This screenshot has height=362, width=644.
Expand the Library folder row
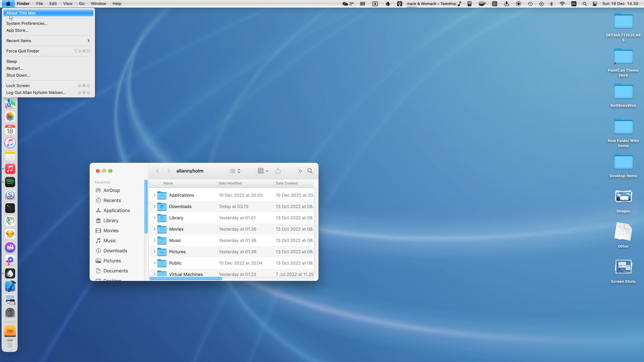pyautogui.click(x=155, y=218)
